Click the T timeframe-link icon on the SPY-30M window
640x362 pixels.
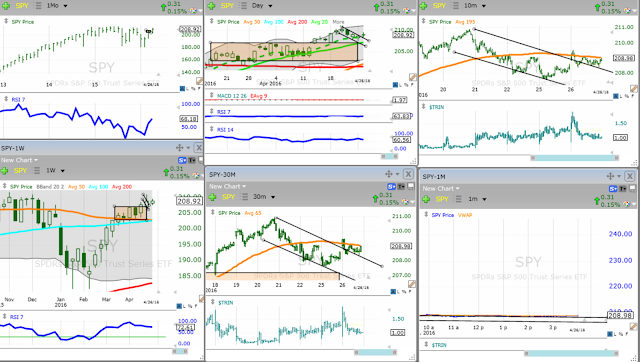(402, 187)
